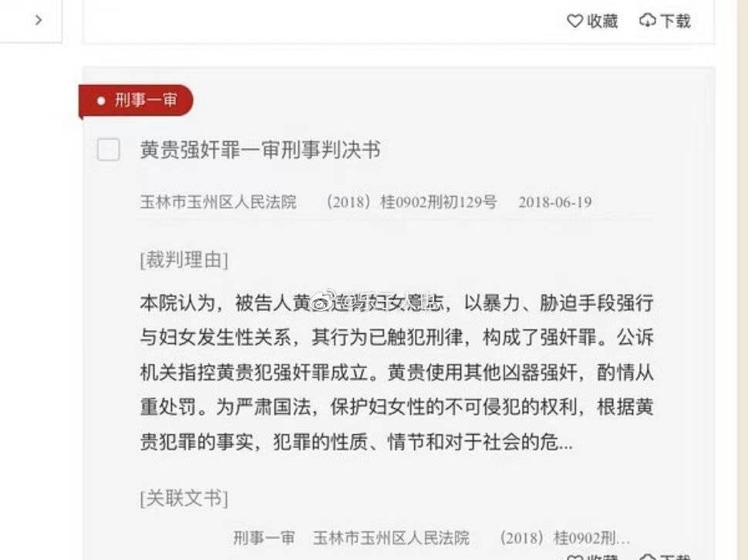Click case number (2018)桂0902刑初129号
Image resolution: width=748 pixels, height=560 pixels.
[411, 202]
